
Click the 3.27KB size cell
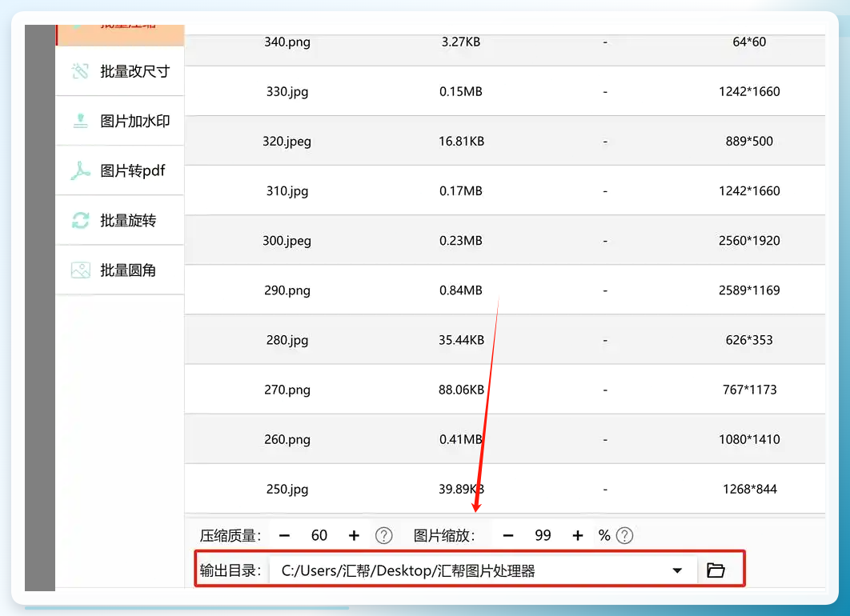pyautogui.click(x=461, y=42)
